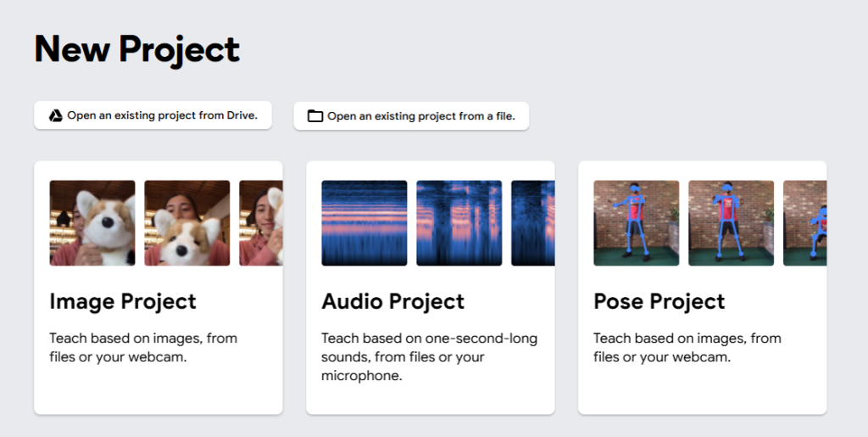Click the folder icon for file import
This screenshot has height=437, width=868.
pos(315,116)
